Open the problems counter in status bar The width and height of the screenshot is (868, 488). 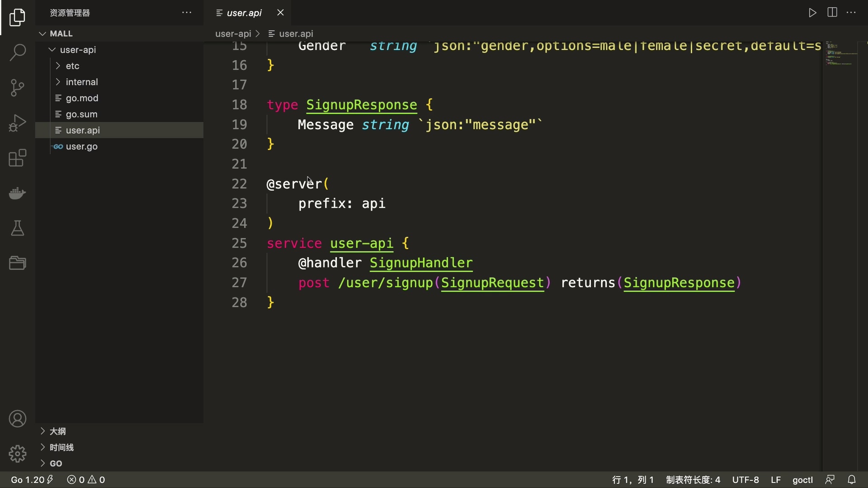[86, 480]
